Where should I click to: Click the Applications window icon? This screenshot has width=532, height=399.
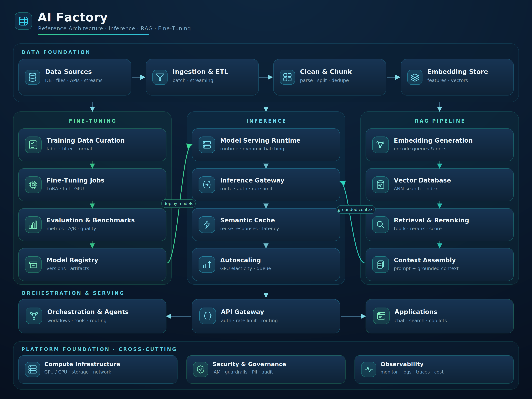[x=381, y=316]
